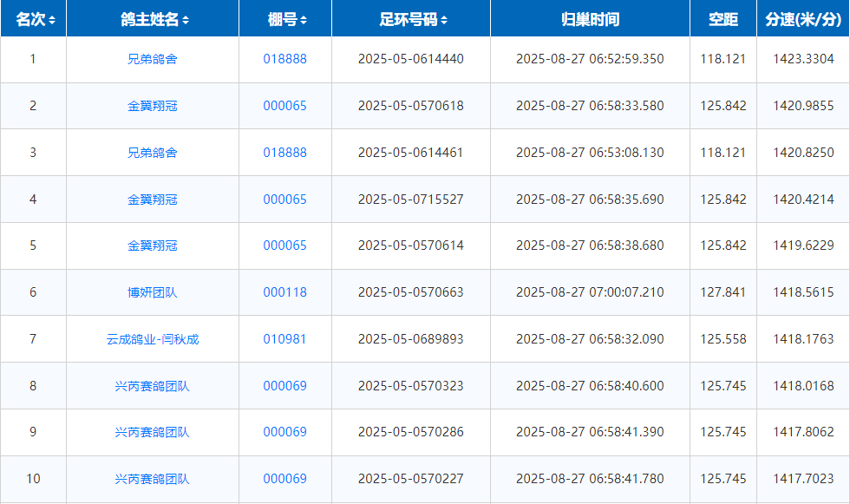Open 兄弟鸽舍 owner link in rank 1 row
850x504 pixels.
click(153, 59)
